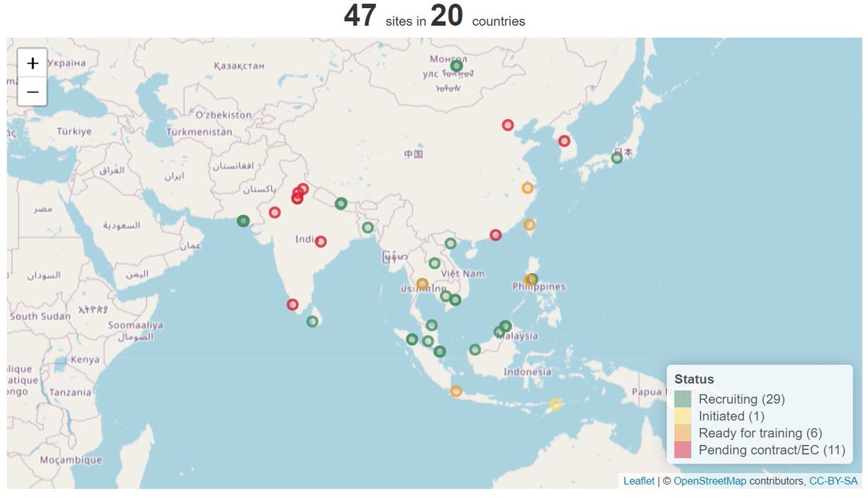Click the 'Initiated (1)' legend label
The width and height of the screenshot is (868, 497).
click(731, 416)
